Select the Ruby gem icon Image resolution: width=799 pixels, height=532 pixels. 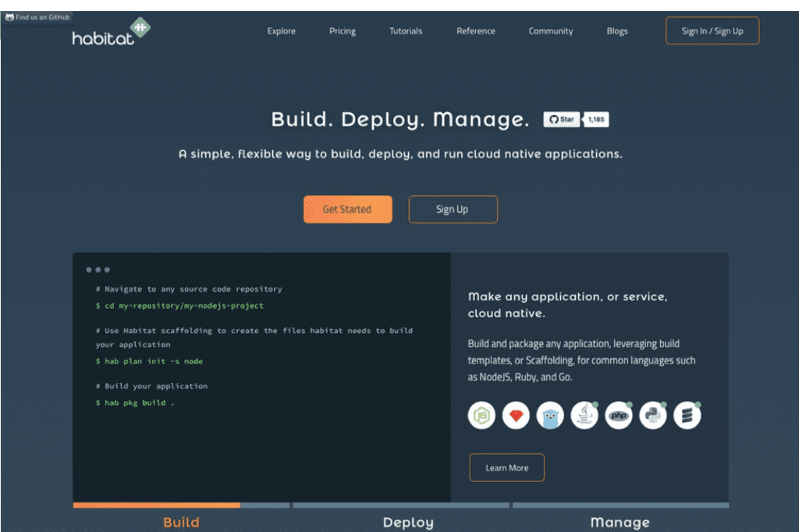(x=516, y=415)
